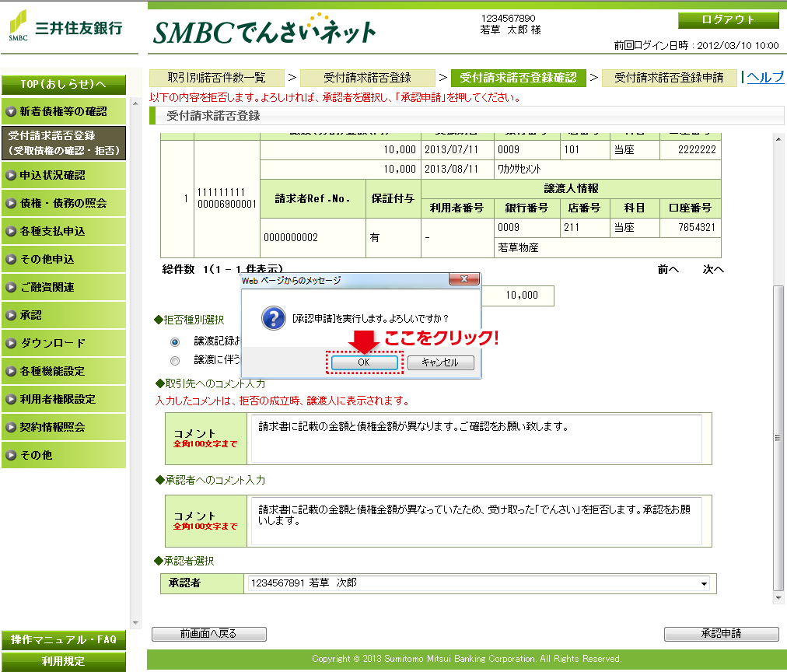Go to TOP(おしらせ)へ

[64, 85]
